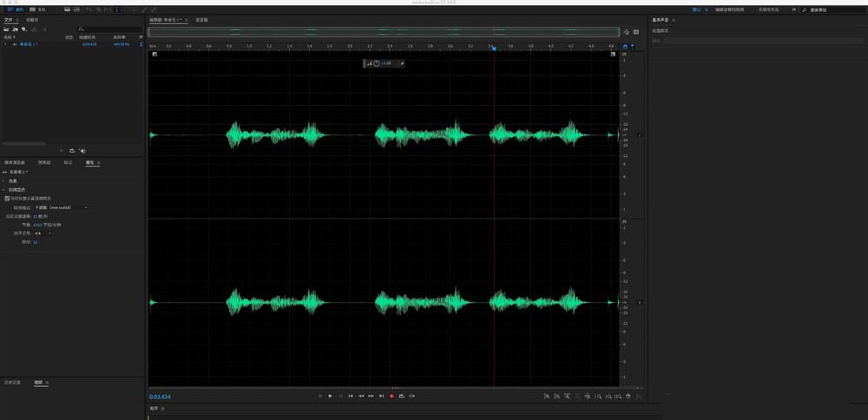The image size is (868, 420).
Task: Open the Video panel tab
Action: point(38,383)
